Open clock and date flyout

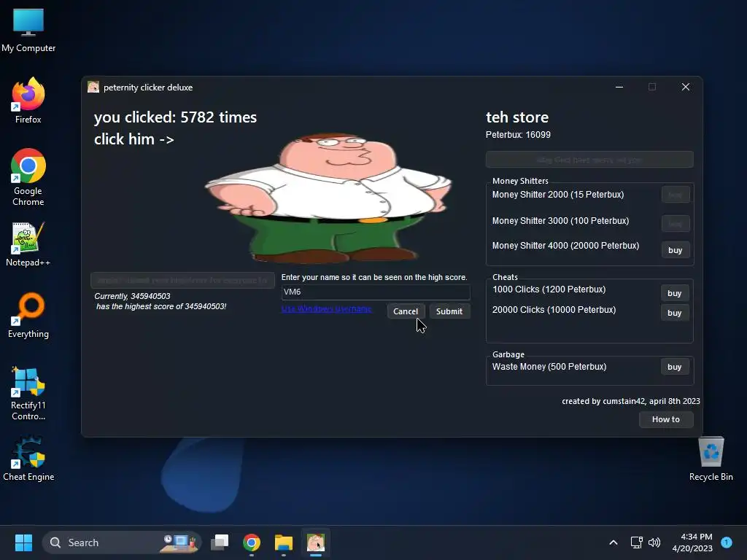pyautogui.click(x=692, y=542)
